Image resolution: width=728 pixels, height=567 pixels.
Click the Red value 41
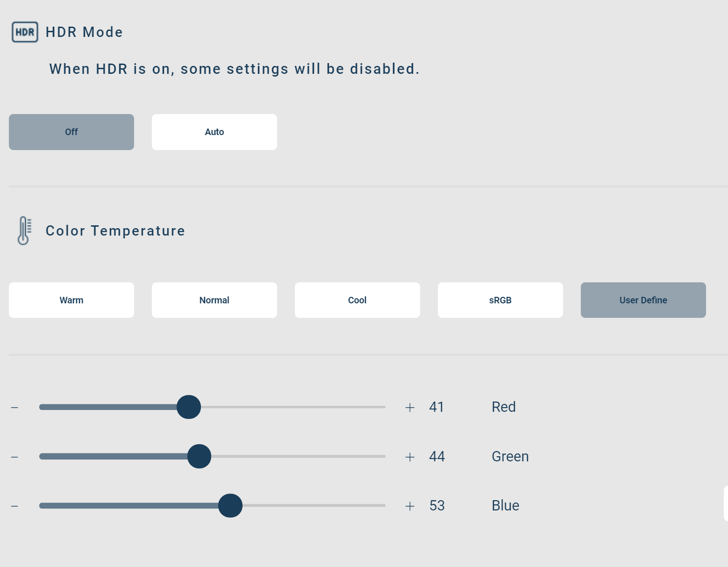[x=436, y=407]
